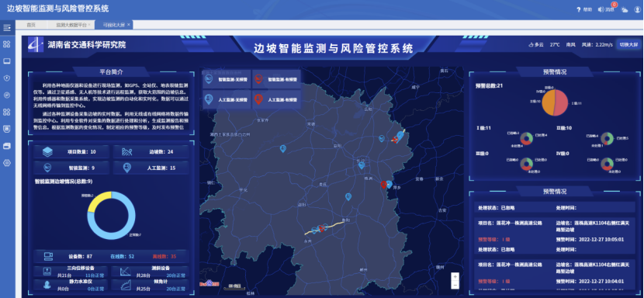Toggle the 人工监测-有预警 map legend filter
The width and height of the screenshot is (644, 298).
click(276, 99)
